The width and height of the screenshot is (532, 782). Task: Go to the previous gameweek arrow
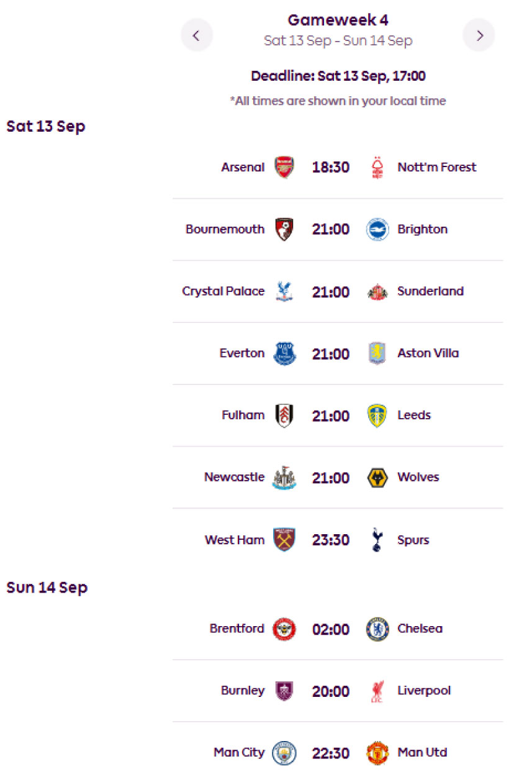[x=197, y=35]
